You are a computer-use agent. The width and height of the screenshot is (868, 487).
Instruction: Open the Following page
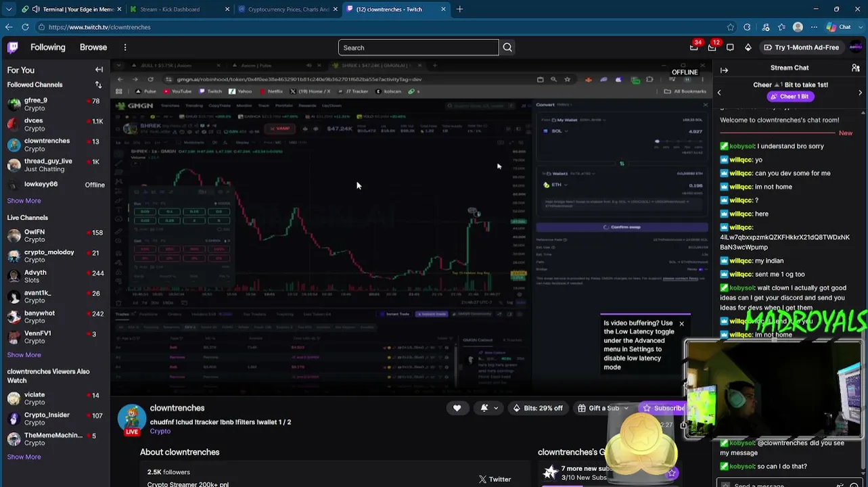47,47
